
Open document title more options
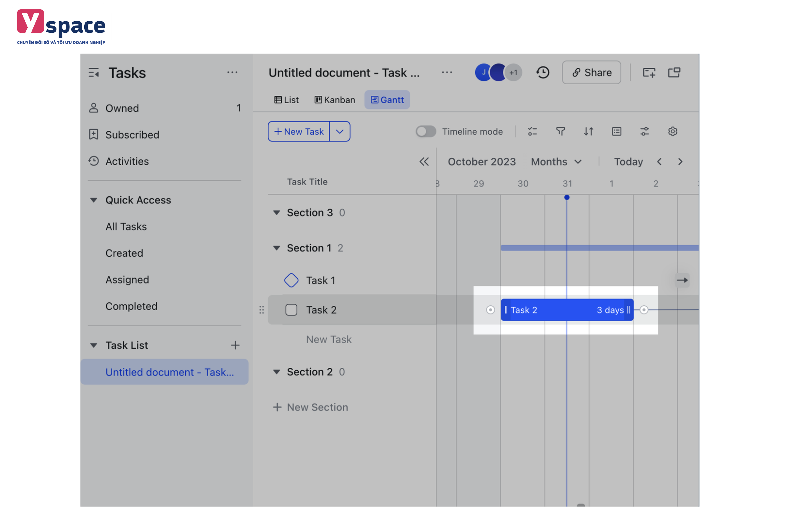447,72
